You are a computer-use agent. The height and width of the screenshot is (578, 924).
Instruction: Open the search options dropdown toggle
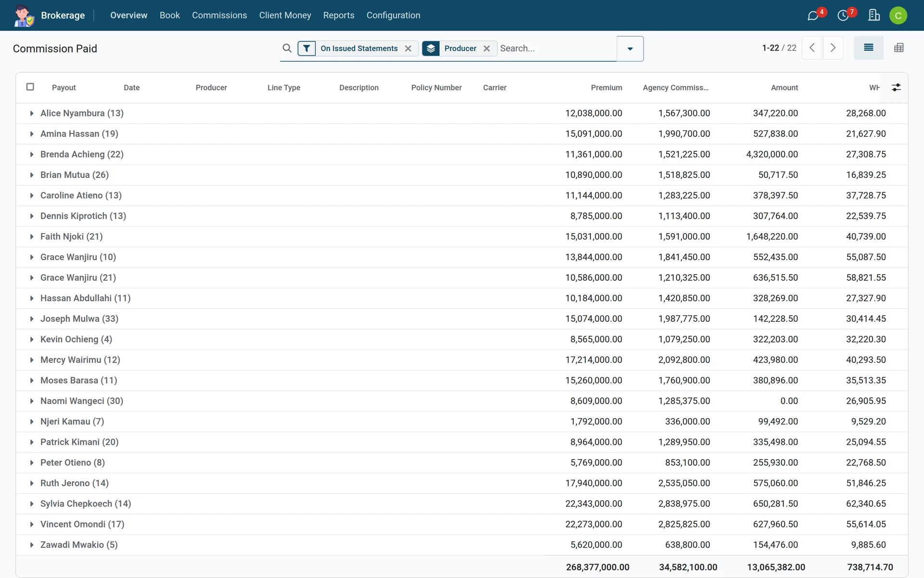point(630,49)
